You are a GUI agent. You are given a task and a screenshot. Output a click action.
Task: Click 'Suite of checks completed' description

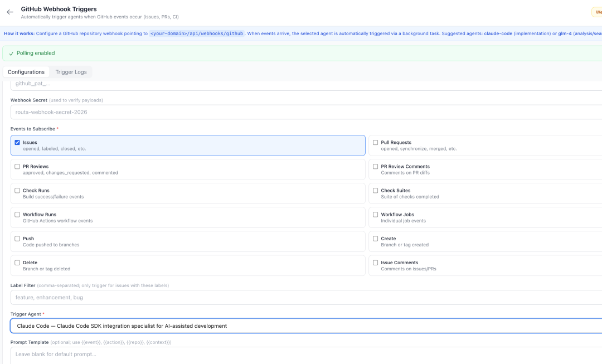pos(410,197)
